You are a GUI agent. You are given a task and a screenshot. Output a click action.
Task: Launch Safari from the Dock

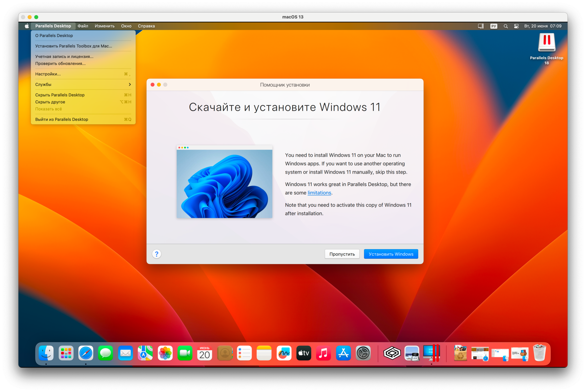86,353
